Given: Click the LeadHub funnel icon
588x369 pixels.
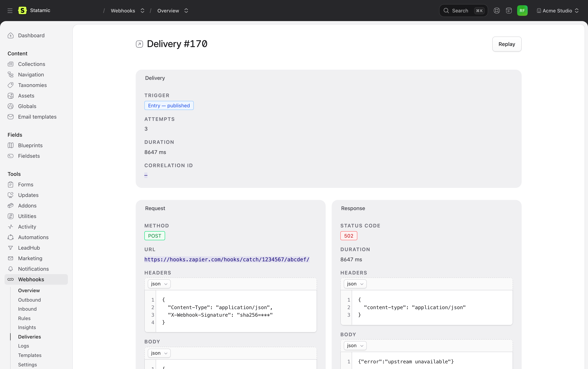Looking at the screenshot, I should click(x=11, y=248).
